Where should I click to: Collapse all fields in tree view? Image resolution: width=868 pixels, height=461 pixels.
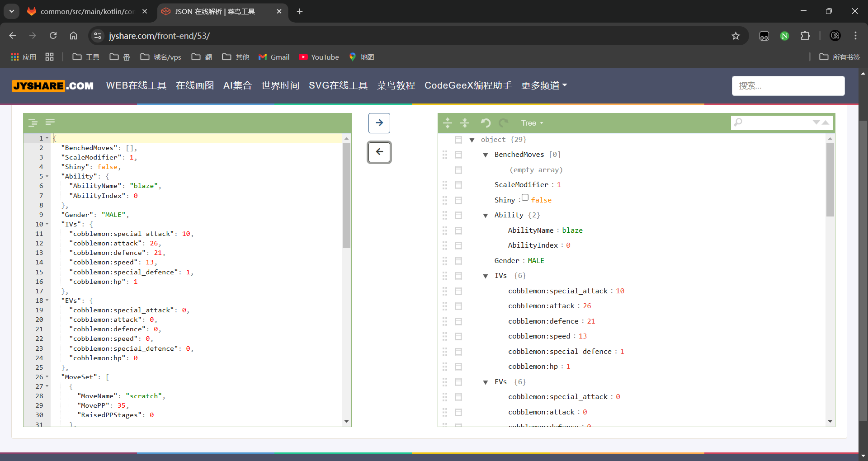(x=465, y=123)
